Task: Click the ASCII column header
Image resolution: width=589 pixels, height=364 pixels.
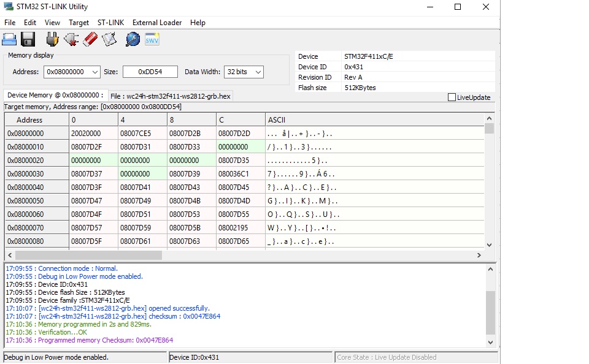Action: coord(374,120)
